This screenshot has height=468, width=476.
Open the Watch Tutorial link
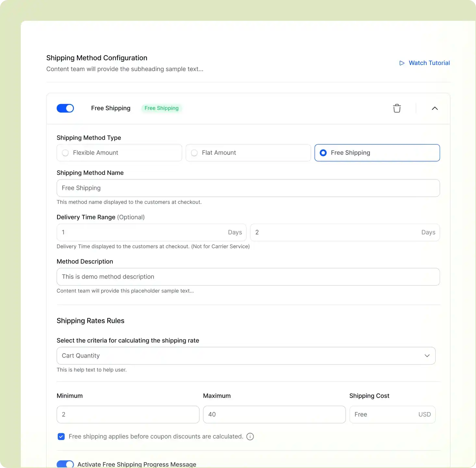429,63
